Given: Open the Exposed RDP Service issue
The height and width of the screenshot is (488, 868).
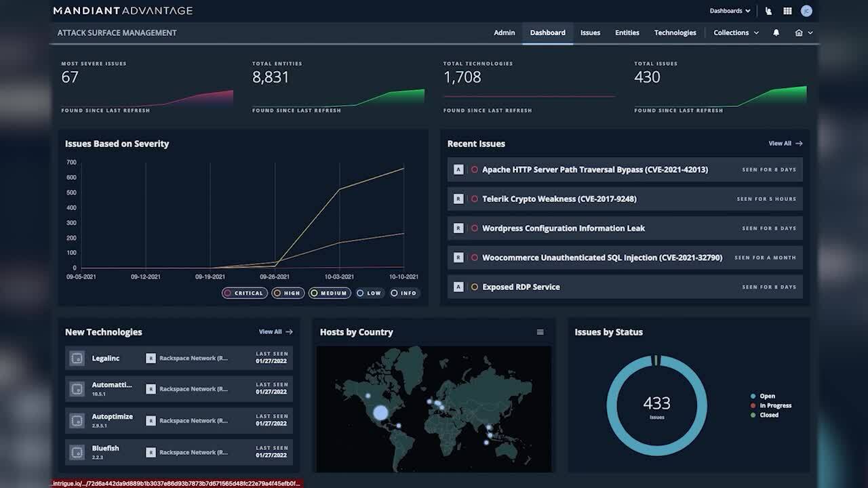Looking at the screenshot, I should (625, 287).
